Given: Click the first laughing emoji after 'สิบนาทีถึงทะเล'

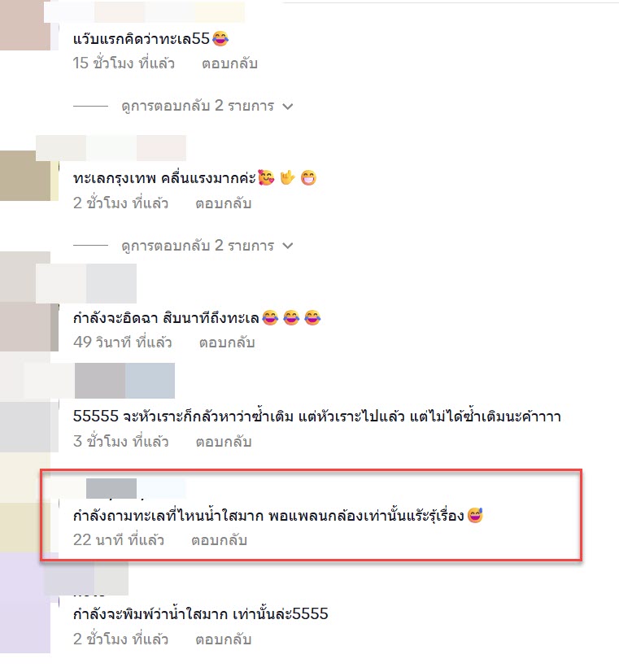Looking at the screenshot, I should click(270, 318).
